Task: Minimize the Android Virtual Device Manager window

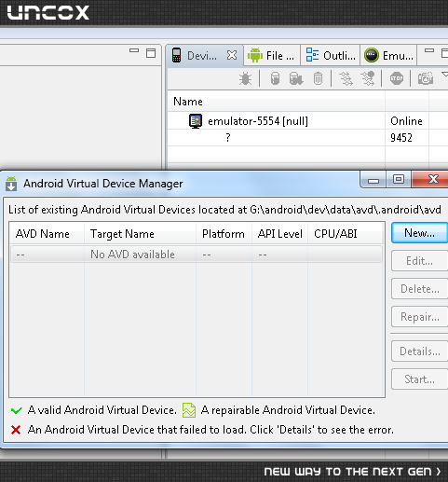Action: pyautogui.click(x=373, y=180)
